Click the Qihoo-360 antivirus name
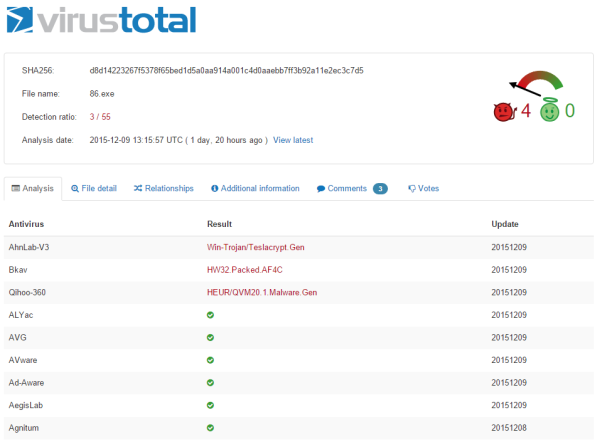This screenshot has height=442, width=600. click(27, 292)
